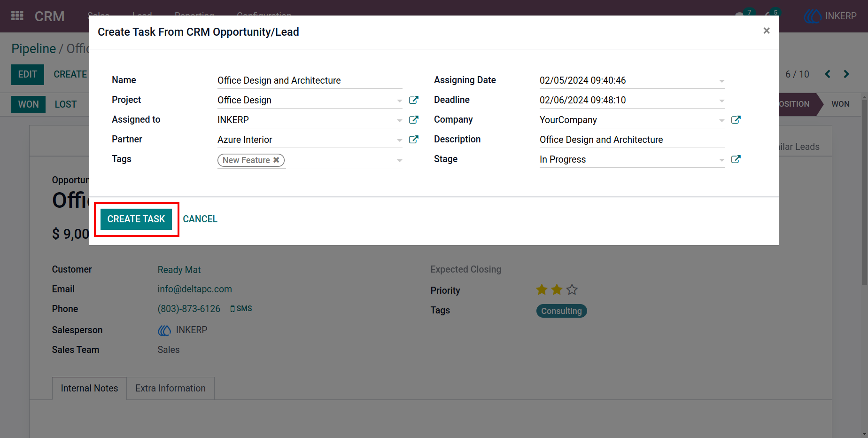Go to previous pipeline record arrow
868x438 pixels.
click(828, 74)
